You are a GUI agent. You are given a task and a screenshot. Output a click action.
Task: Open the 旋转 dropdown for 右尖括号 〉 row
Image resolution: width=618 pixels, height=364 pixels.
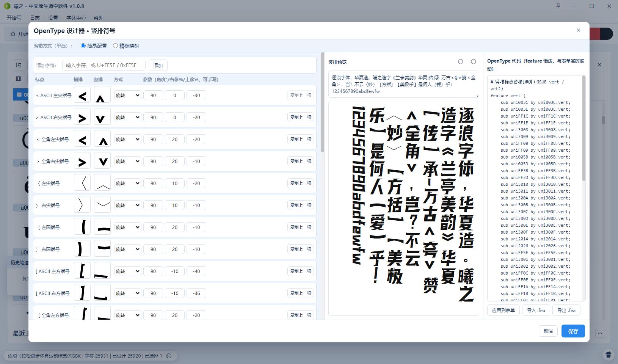pyautogui.click(x=127, y=206)
